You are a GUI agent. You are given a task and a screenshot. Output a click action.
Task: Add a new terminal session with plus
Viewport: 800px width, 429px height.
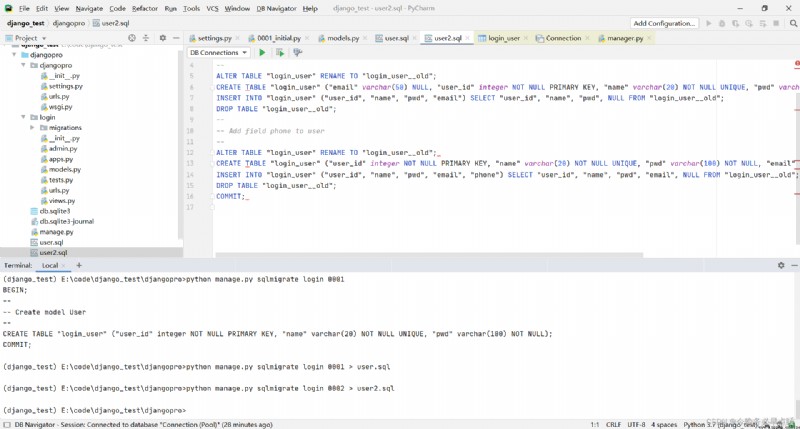pos(79,265)
